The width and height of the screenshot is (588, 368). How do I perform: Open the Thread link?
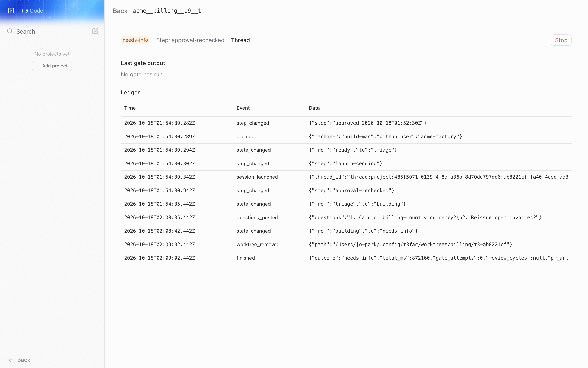tap(240, 40)
